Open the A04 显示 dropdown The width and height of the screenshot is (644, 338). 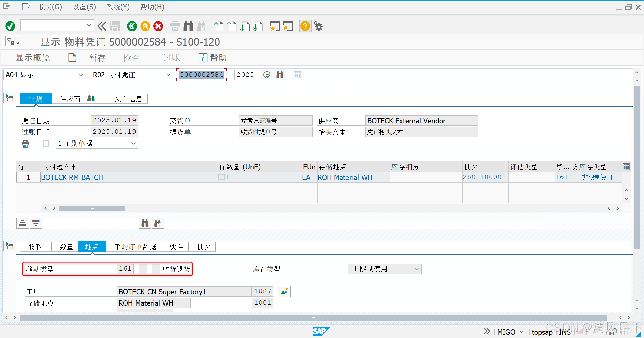pyautogui.click(x=80, y=75)
